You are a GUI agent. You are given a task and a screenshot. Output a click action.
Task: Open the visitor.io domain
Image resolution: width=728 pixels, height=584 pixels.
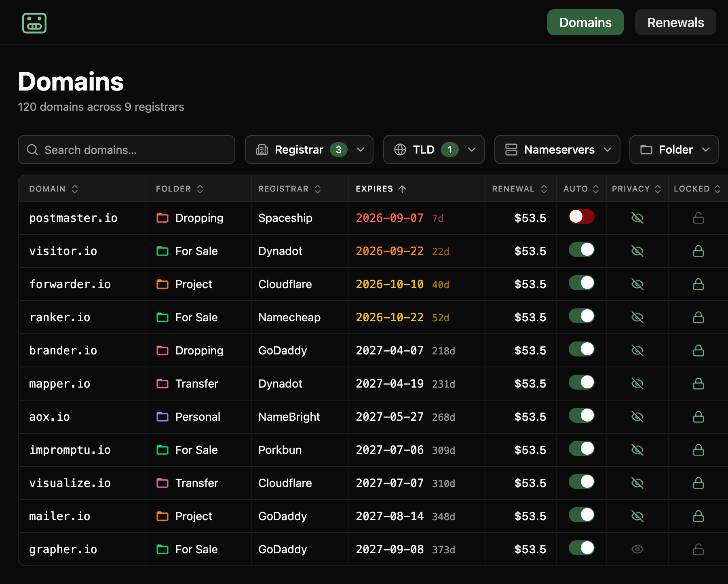coord(63,251)
